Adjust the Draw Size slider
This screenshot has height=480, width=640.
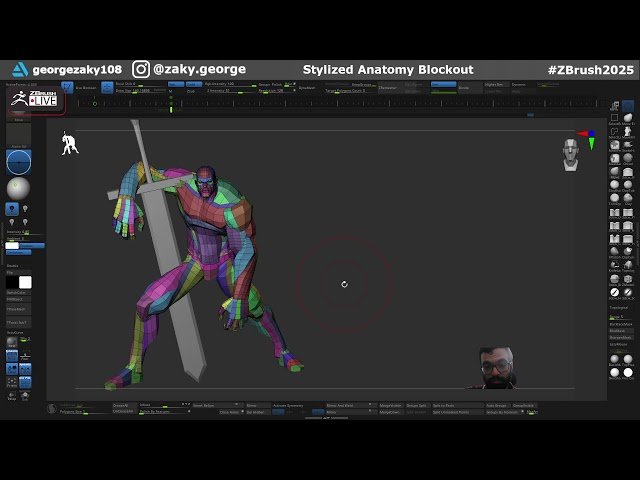140,90
